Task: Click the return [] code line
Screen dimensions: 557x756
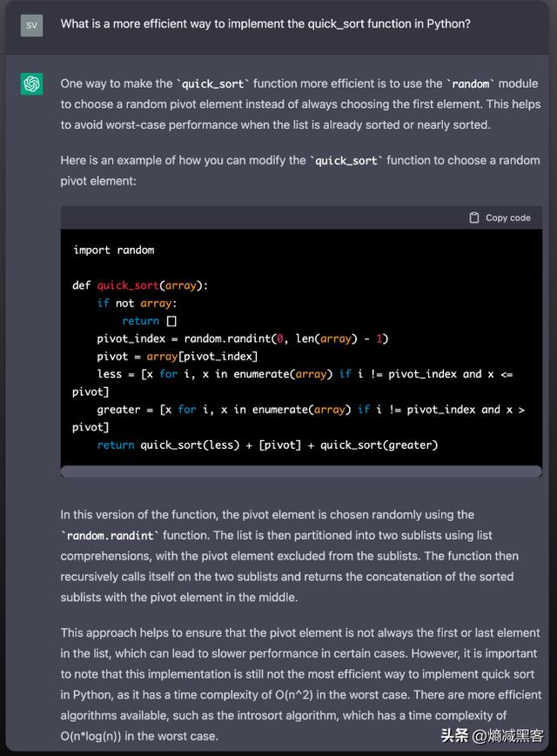Action: tap(149, 321)
